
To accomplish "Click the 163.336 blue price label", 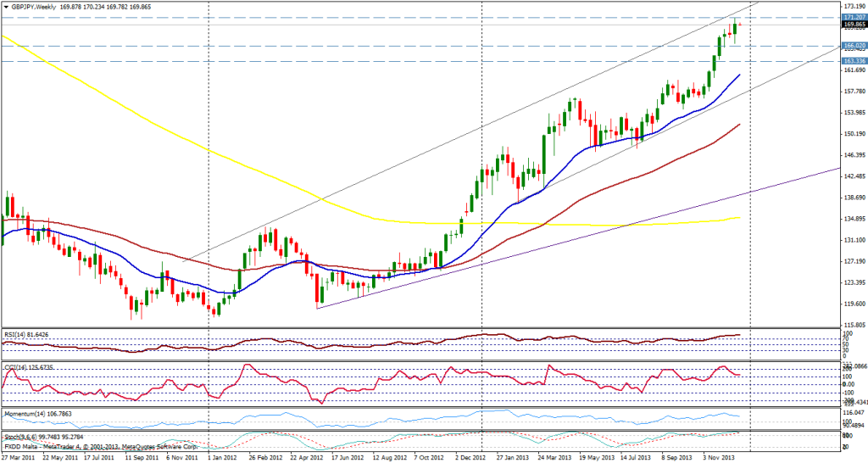I will (853, 61).
